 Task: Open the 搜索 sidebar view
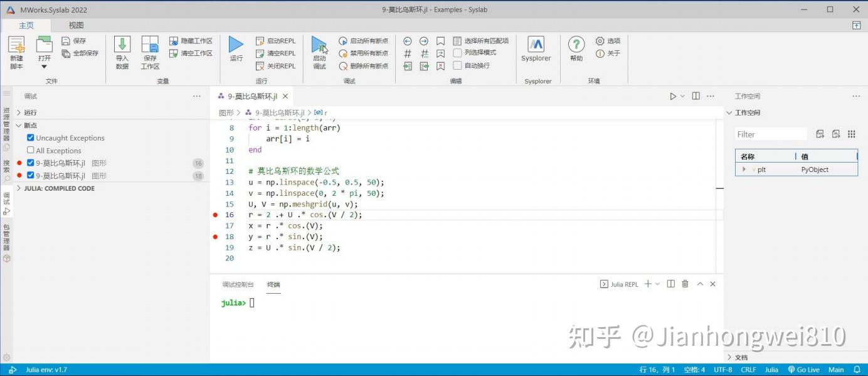(6, 171)
